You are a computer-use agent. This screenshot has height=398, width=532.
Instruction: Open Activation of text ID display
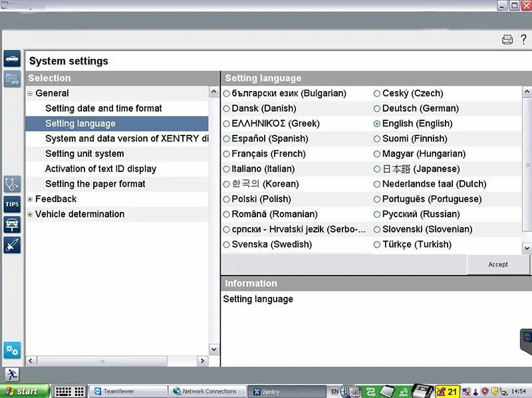(101, 169)
